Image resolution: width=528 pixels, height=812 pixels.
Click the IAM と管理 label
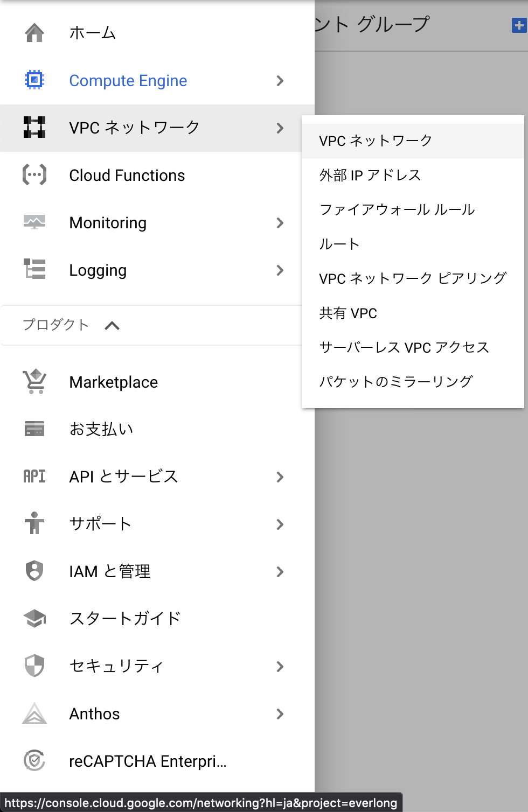pos(110,571)
